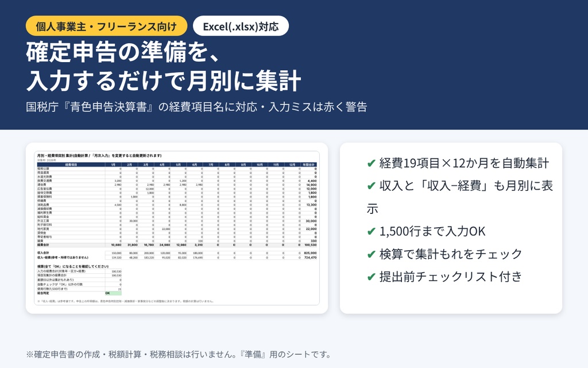The width and height of the screenshot is (588, 368).
Task: Click the 検算 section heading in spreadsheet
Action: (x=73, y=266)
